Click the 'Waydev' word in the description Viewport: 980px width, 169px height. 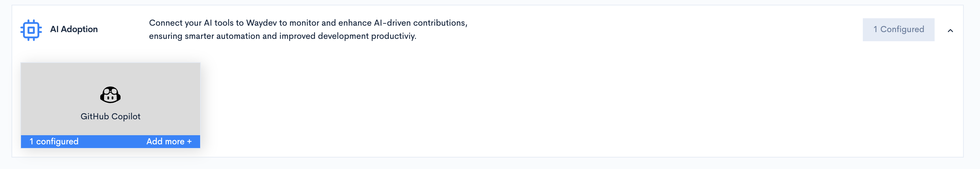[261, 23]
